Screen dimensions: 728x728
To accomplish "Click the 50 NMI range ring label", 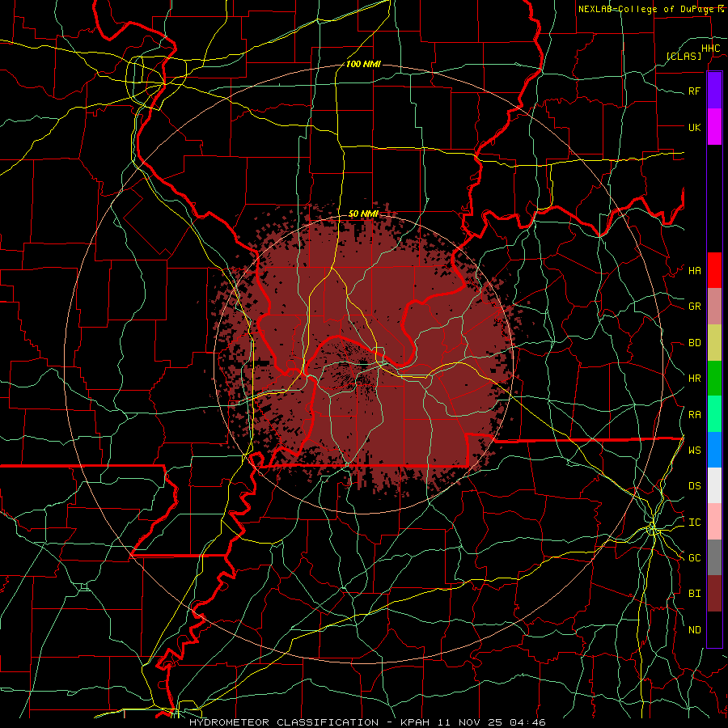I will 363,214.
